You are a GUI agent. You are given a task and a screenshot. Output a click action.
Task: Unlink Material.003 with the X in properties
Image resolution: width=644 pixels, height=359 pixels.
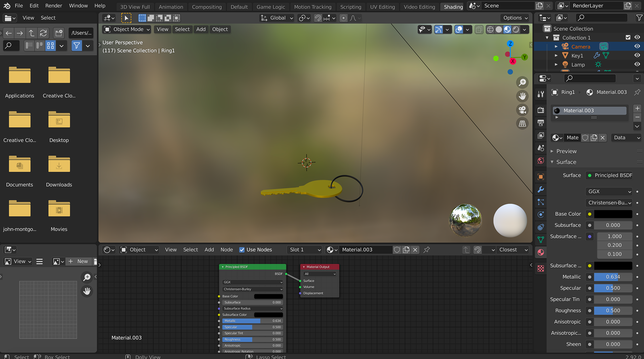pyautogui.click(x=602, y=138)
